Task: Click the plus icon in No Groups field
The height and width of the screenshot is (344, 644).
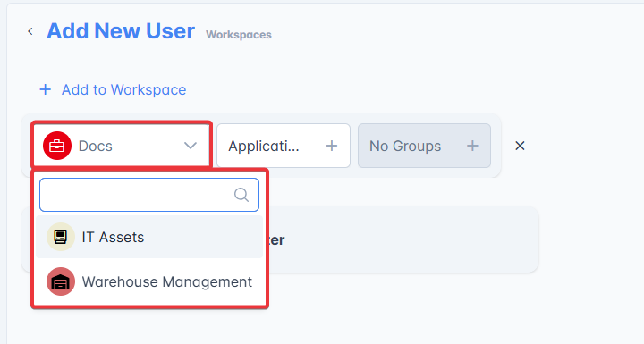Action: [x=472, y=146]
